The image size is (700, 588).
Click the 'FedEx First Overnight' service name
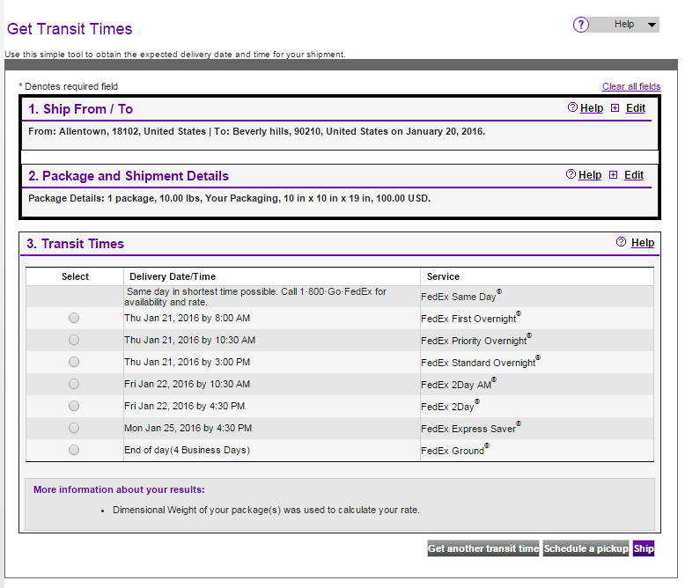pyautogui.click(x=471, y=318)
